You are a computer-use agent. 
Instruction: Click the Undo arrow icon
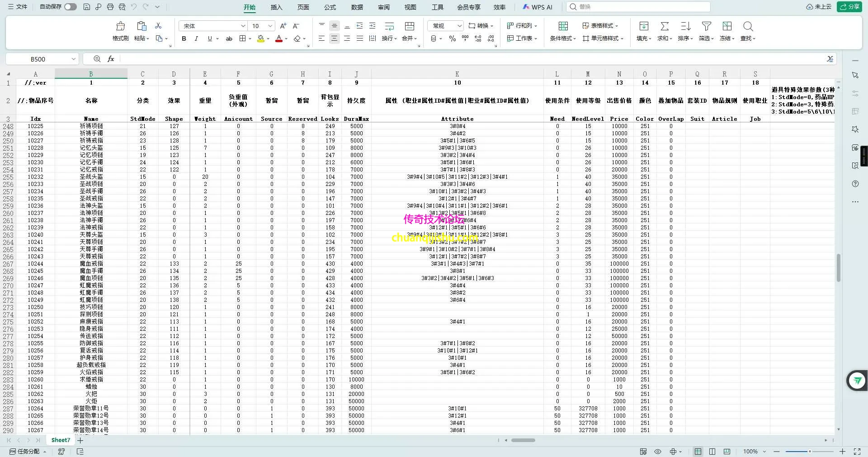(133, 7)
